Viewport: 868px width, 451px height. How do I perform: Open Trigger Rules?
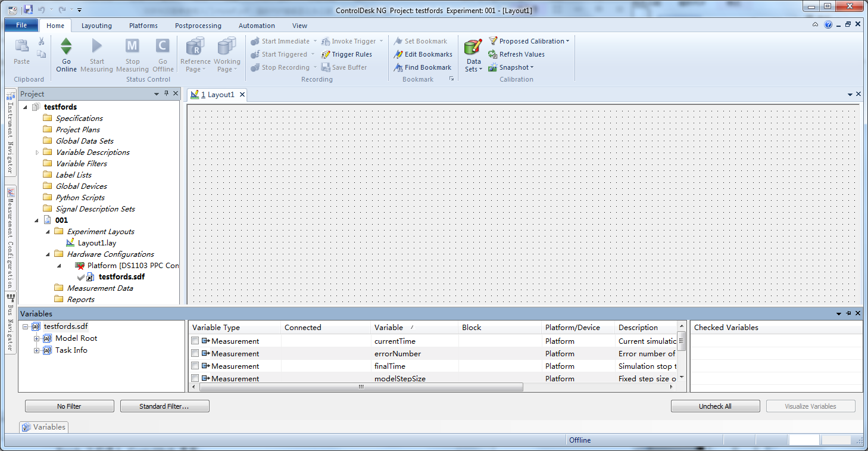(x=346, y=54)
